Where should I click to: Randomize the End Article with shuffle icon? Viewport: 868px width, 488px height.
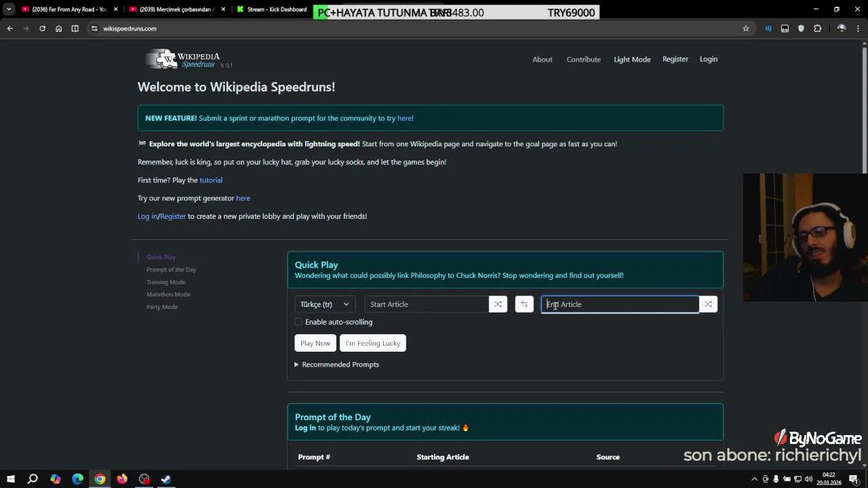pyautogui.click(x=708, y=304)
